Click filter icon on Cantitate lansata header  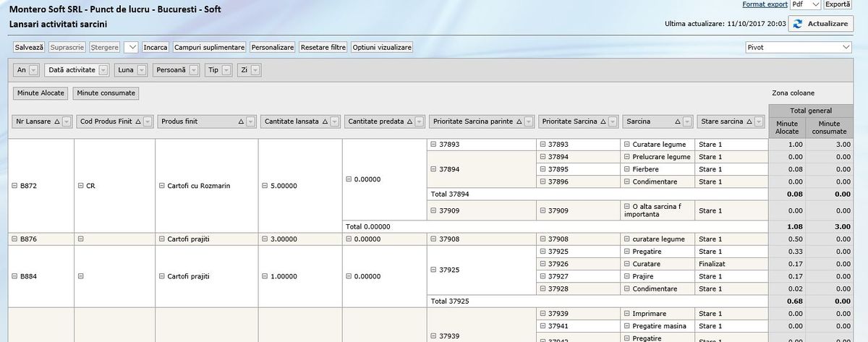pyautogui.click(x=334, y=121)
